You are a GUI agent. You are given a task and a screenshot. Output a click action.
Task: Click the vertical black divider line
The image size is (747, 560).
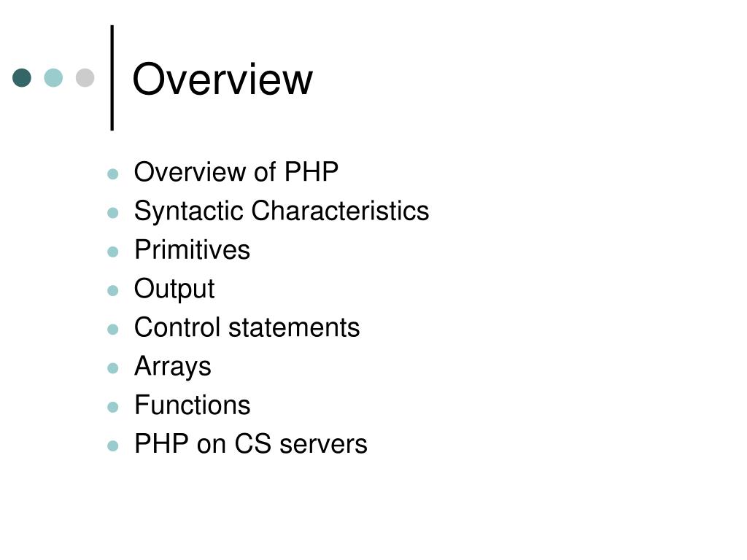click(x=112, y=77)
